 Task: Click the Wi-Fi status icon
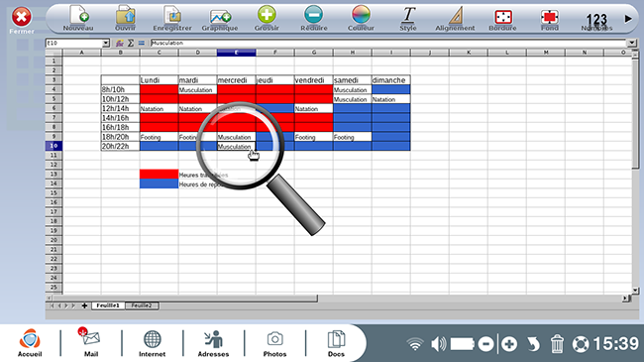coord(415,344)
